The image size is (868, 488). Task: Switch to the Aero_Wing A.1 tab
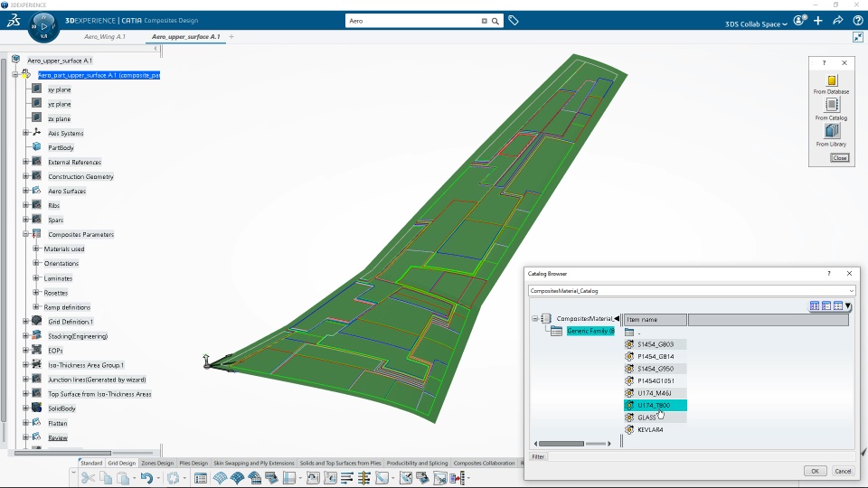point(105,36)
